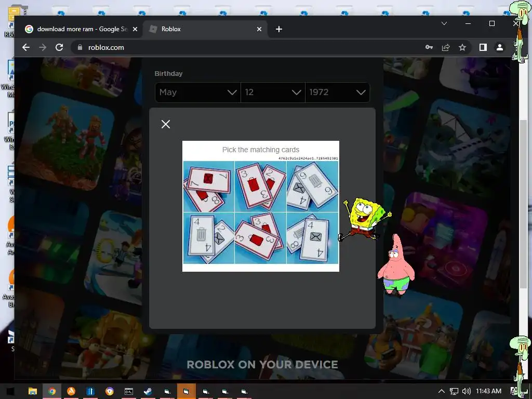Viewport: 532px width, 399px height.
Task: Share this page via the share icon
Action: [x=445, y=47]
